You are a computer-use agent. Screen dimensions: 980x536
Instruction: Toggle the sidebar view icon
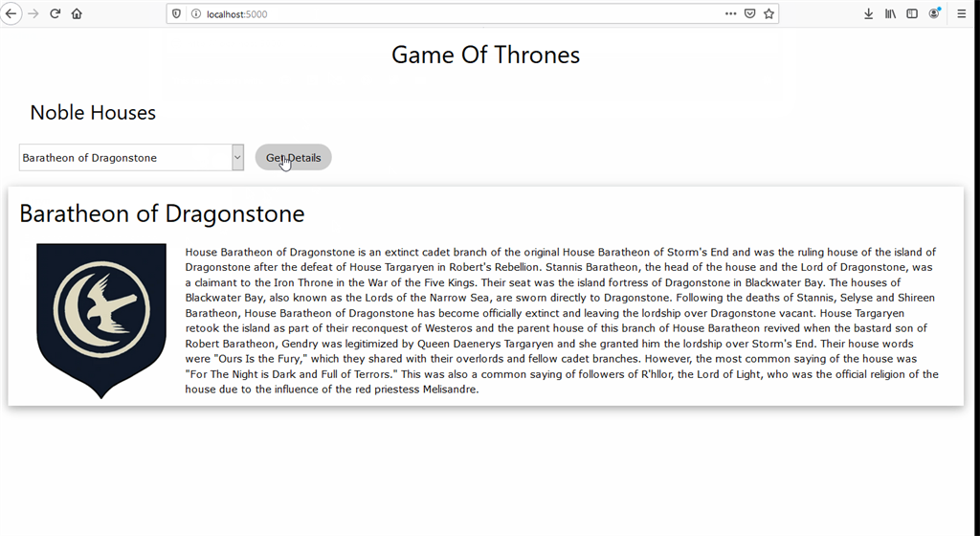tap(912, 13)
